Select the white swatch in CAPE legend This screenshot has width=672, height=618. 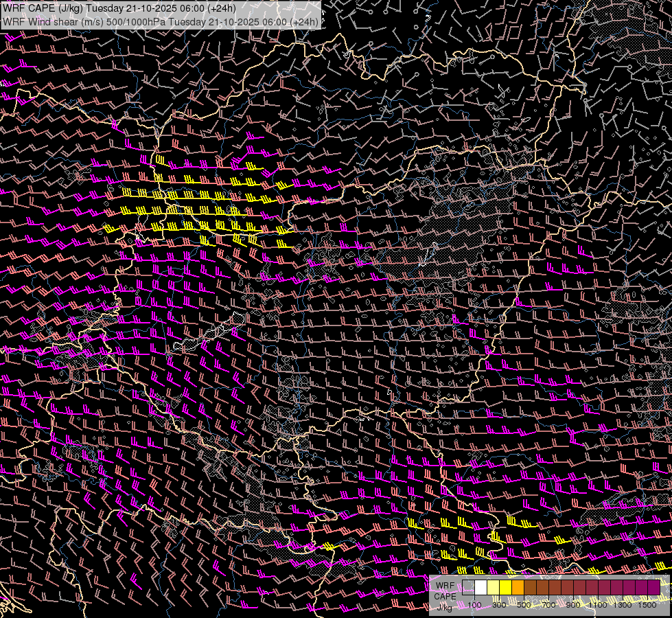tap(481, 588)
